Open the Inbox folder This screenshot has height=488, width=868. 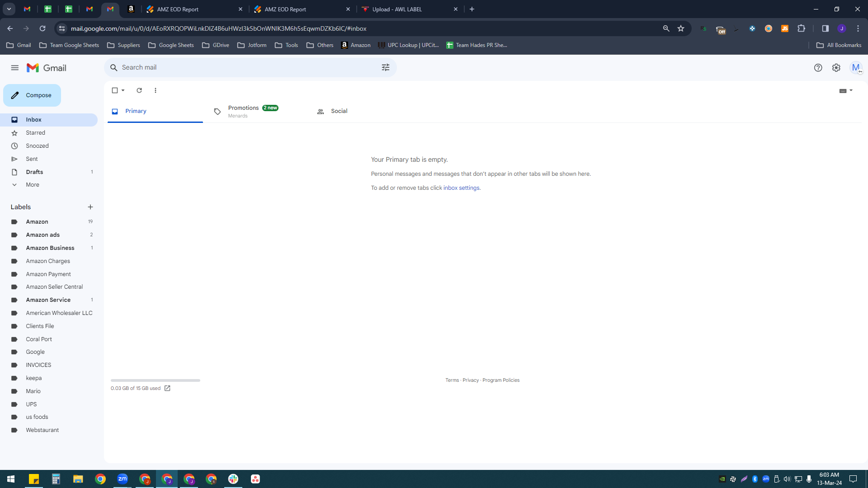49,120
